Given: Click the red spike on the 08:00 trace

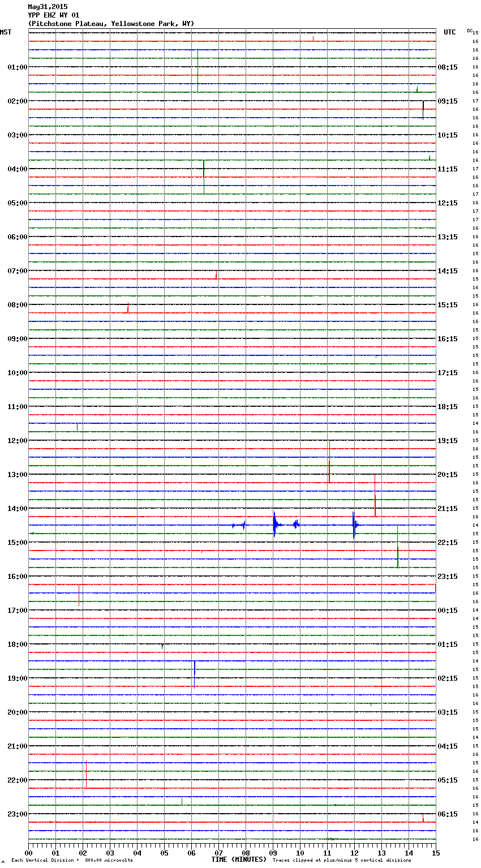Looking at the screenshot, I should point(128,307).
